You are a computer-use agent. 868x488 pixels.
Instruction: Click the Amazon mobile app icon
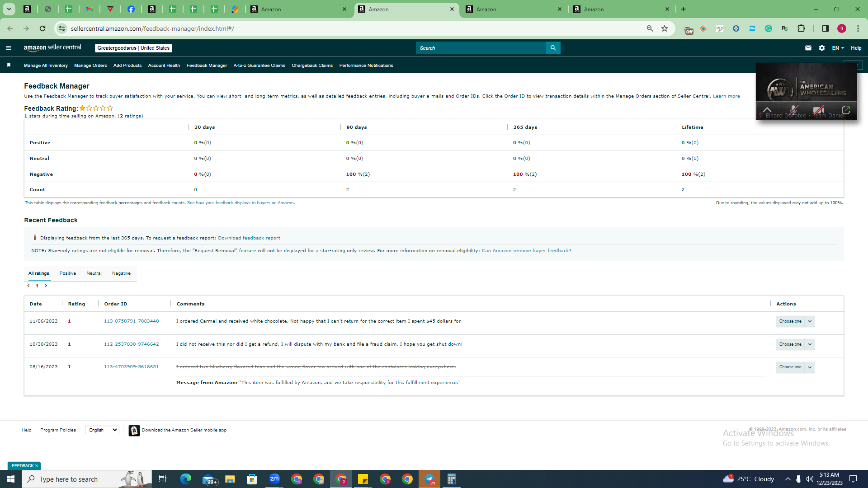pyautogui.click(x=134, y=430)
